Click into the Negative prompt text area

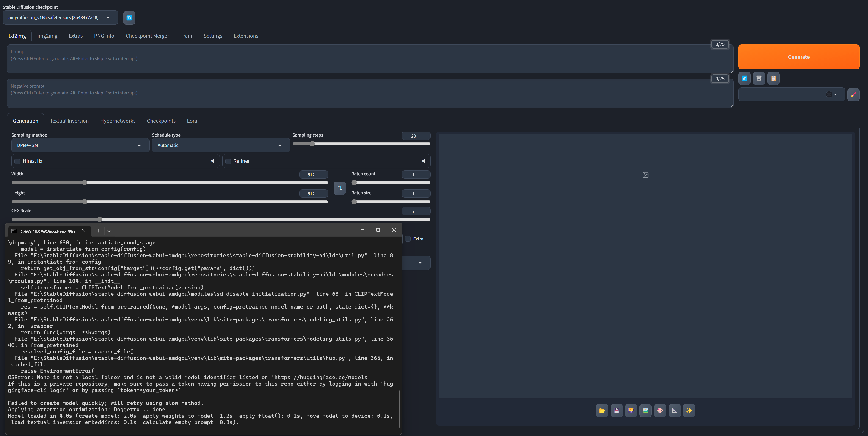370,93
